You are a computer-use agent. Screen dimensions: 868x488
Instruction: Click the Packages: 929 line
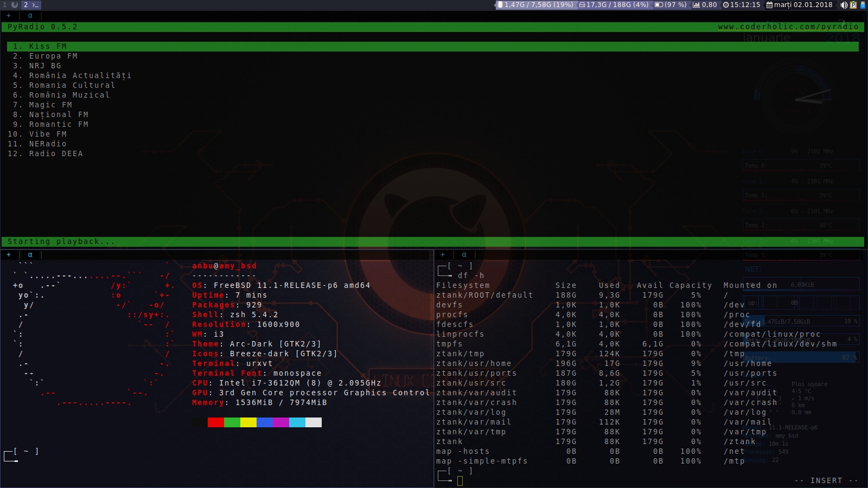tap(227, 305)
